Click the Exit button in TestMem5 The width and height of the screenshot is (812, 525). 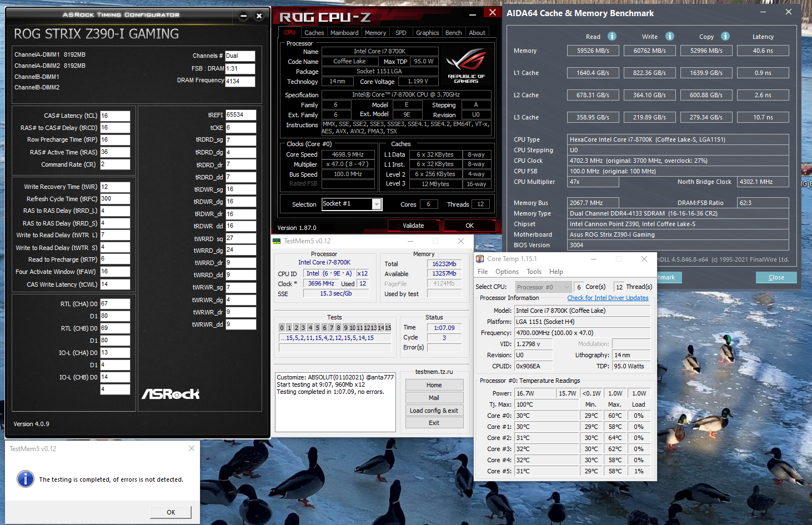click(x=434, y=423)
